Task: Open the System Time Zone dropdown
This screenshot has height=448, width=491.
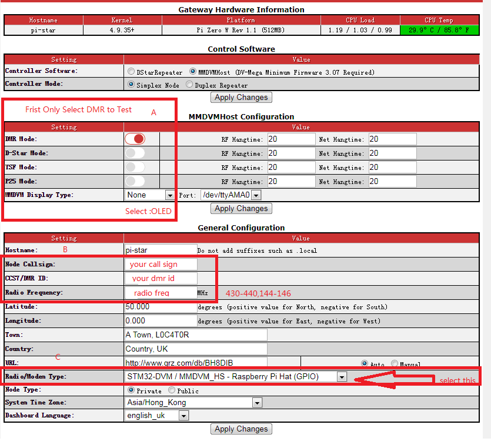Action: point(193,403)
